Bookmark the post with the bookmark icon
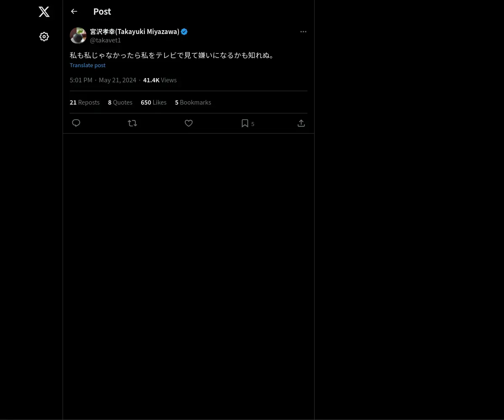Viewport: 504px width, 420px height. coord(245,123)
